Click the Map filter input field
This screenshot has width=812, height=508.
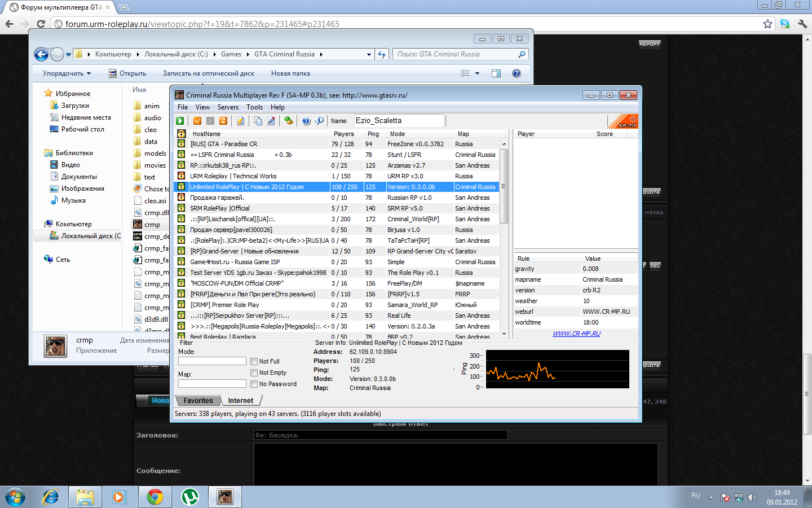[212, 384]
